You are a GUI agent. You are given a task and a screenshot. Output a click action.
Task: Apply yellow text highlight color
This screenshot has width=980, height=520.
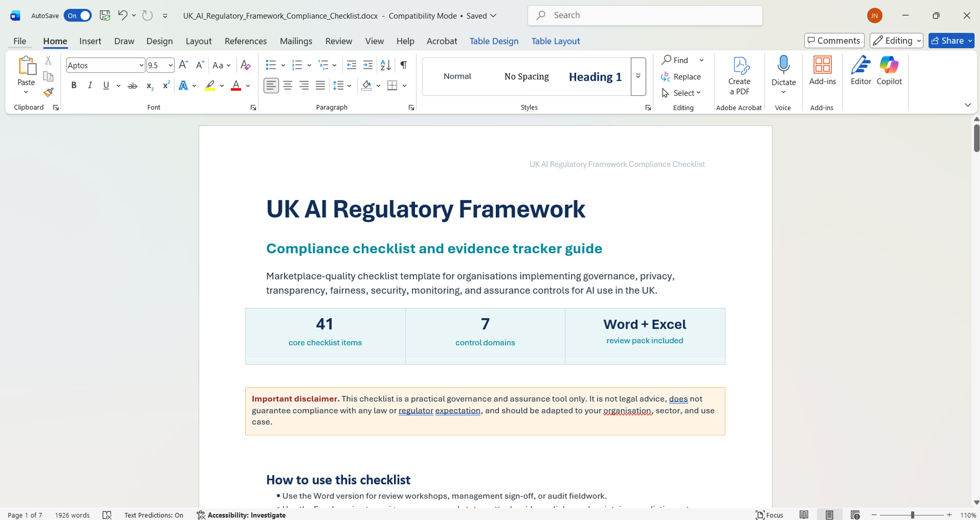coord(210,85)
